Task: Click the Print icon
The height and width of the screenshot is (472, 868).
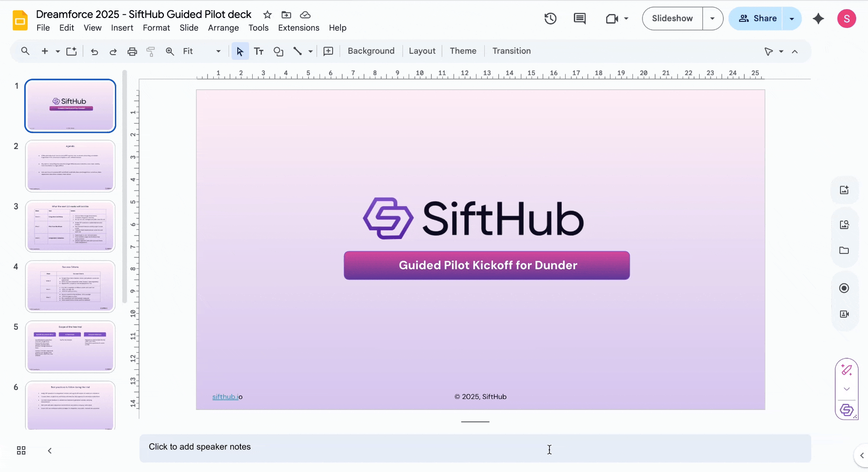Action: 132,51
